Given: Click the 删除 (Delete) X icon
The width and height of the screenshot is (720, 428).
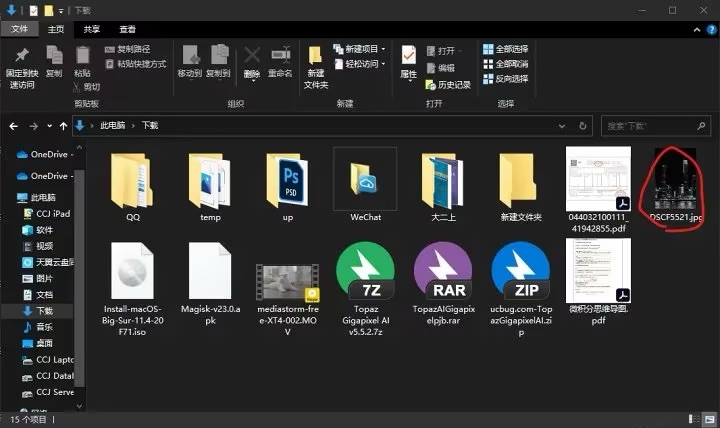Looking at the screenshot, I should click(252, 56).
